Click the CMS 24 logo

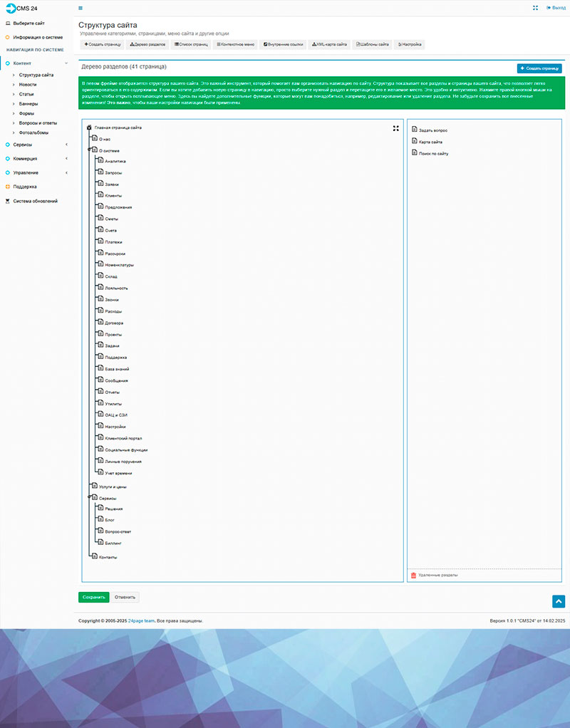[x=22, y=8]
